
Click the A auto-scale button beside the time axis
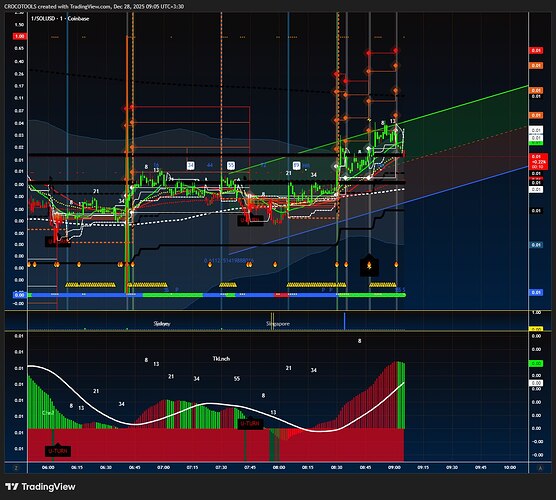pyautogui.click(x=540, y=468)
